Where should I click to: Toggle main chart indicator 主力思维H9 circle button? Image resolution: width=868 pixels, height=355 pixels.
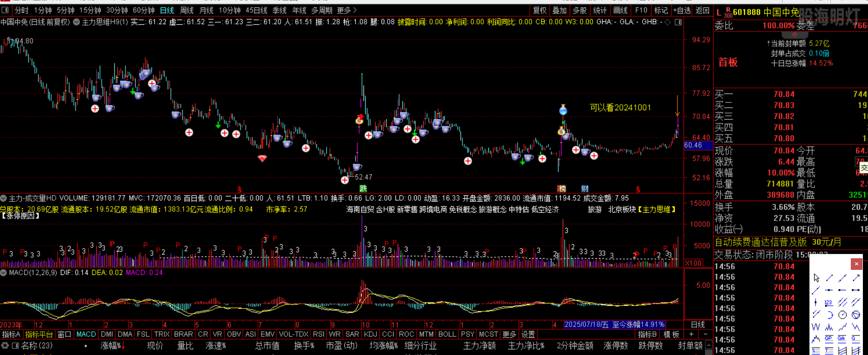[76, 22]
